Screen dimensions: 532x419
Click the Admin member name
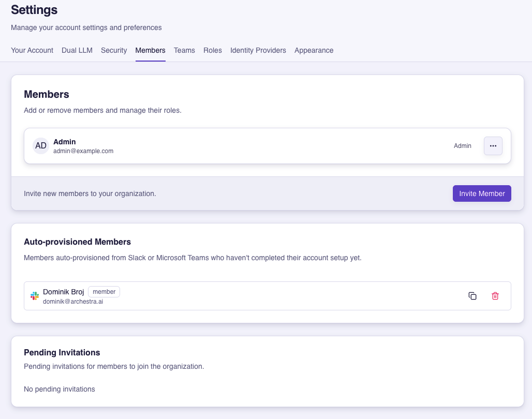65,142
